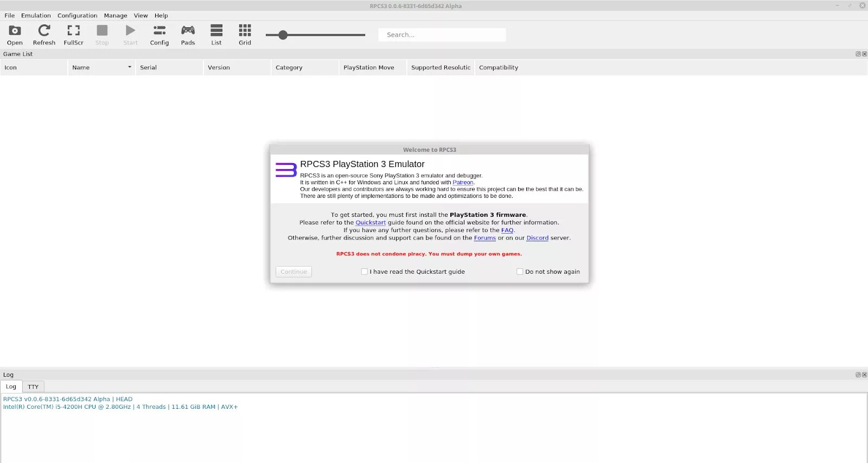
Task: Click the Icon column header
Action: [34, 68]
